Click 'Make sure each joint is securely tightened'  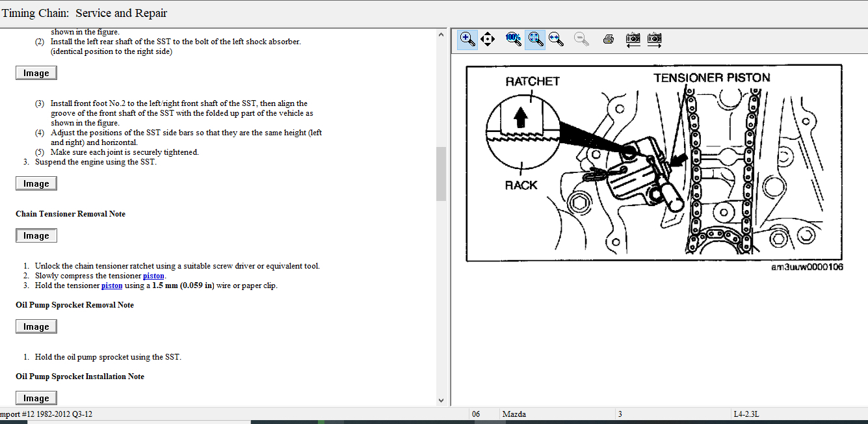coord(125,152)
